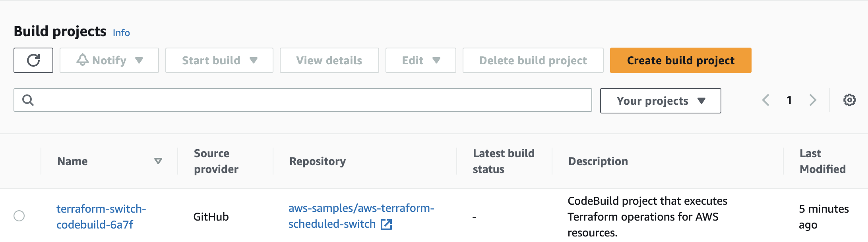
Task: Open the Your projects filter dropdown
Action: (661, 101)
